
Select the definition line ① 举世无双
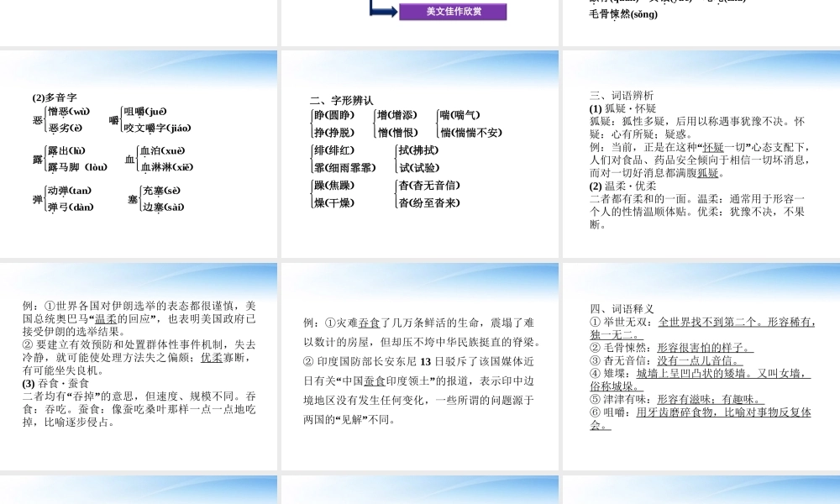point(702,328)
